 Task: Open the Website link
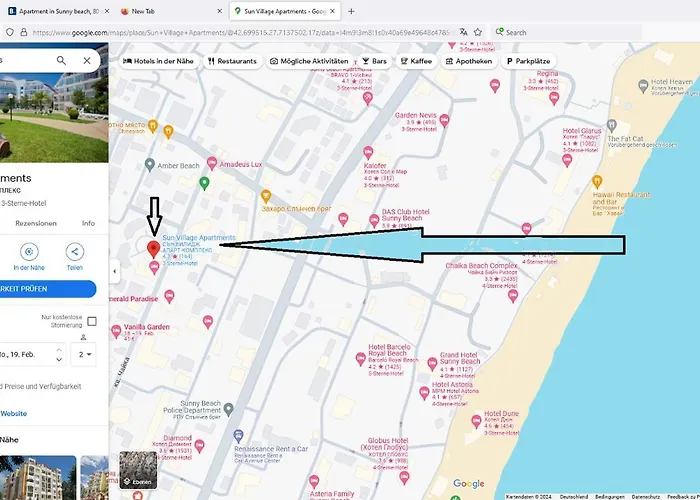pyautogui.click(x=14, y=412)
